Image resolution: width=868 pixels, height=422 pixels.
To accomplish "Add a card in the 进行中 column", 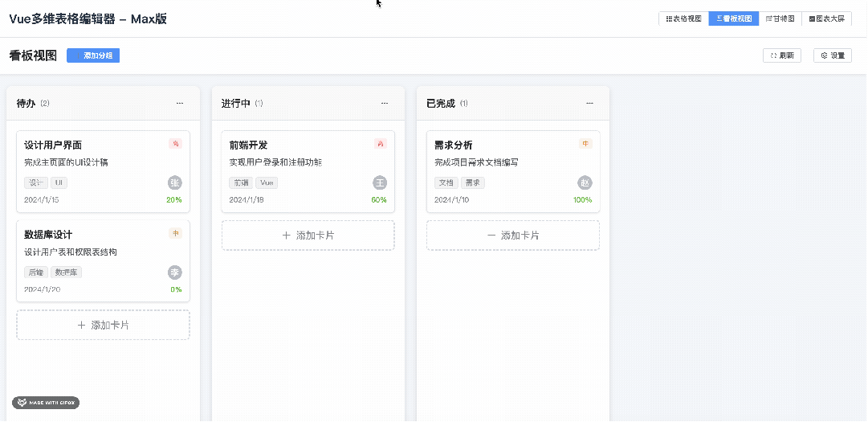I will (x=308, y=236).
